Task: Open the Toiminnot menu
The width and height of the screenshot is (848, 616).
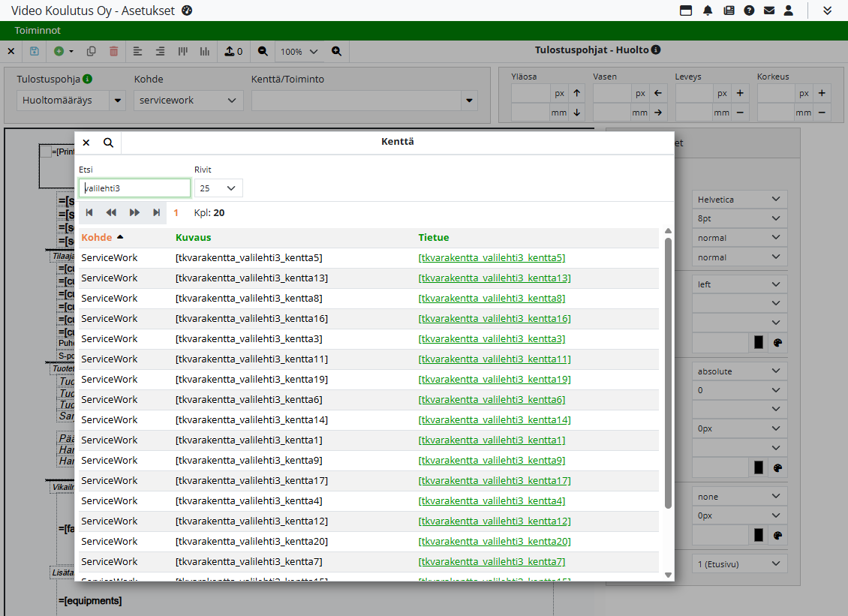Action: coord(38,31)
